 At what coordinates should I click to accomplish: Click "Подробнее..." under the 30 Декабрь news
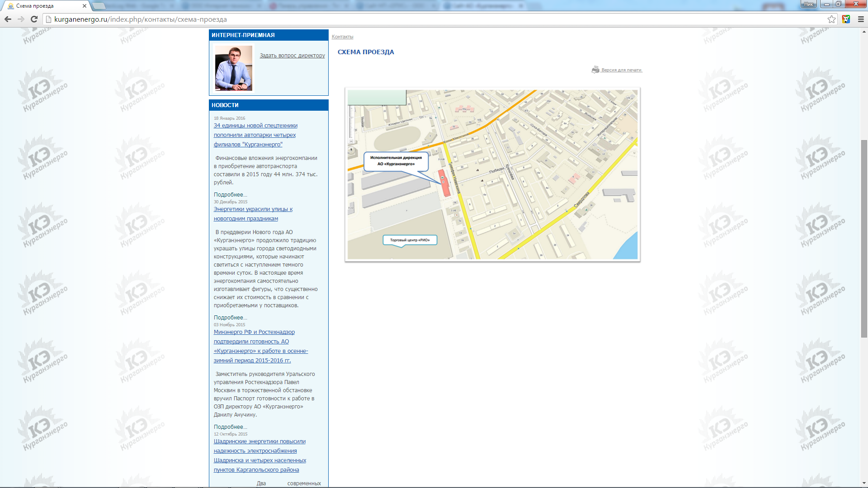tap(230, 318)
